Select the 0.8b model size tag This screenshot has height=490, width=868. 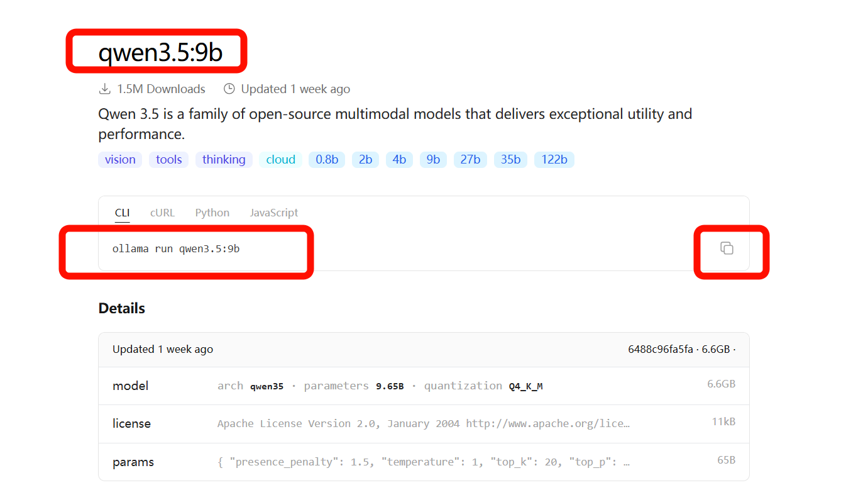point(327,160)
